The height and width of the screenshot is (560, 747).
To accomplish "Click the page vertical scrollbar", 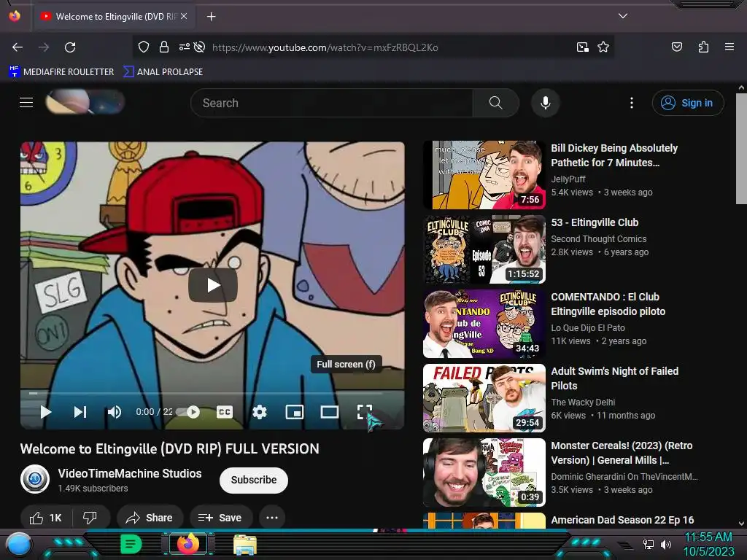I will [741, 148].
